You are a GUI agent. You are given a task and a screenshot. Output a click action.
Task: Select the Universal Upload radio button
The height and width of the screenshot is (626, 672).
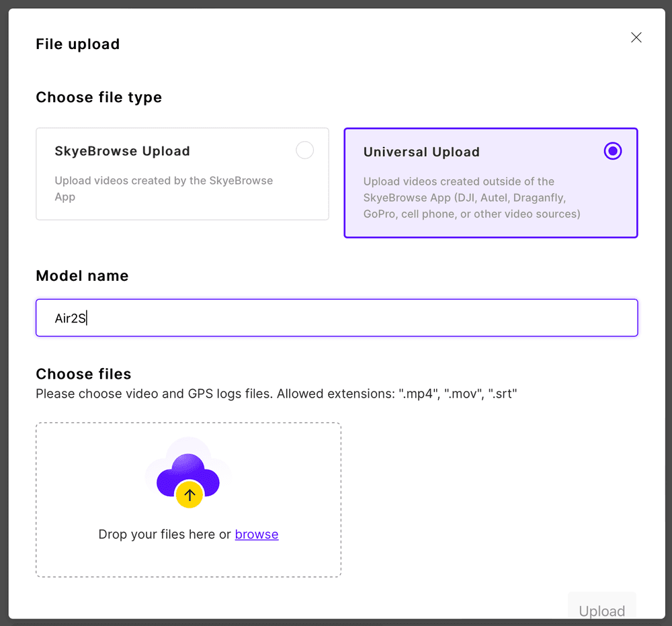tap(612, 151)
